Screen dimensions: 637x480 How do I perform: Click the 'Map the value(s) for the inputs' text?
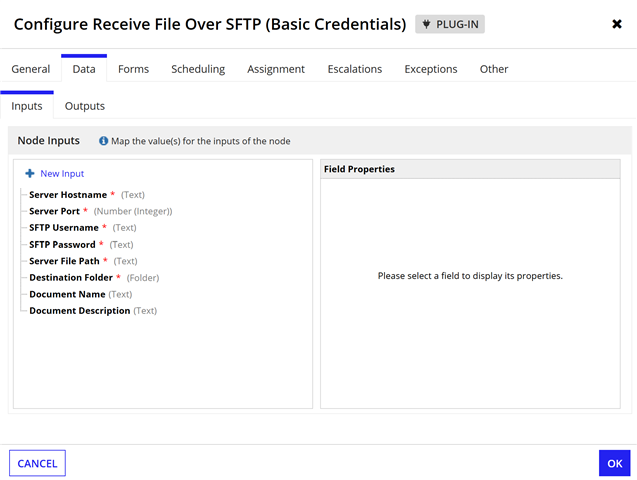pyautogui.click(x=201, y=141)
